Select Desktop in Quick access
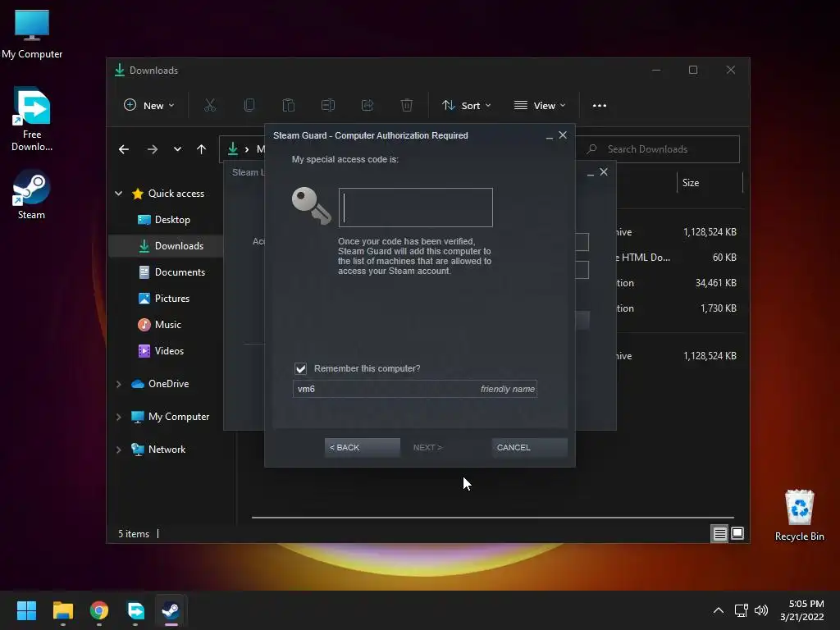 164,220
